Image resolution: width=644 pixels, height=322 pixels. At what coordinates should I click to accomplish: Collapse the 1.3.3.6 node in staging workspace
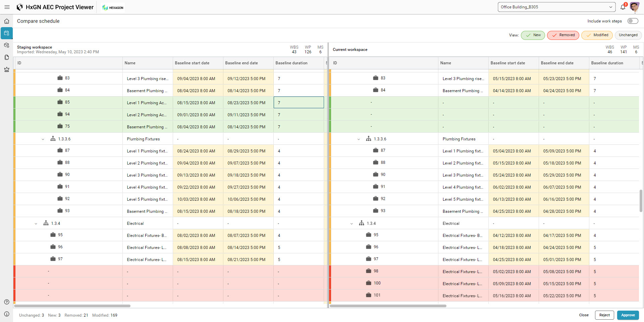(x=43, y=139)
